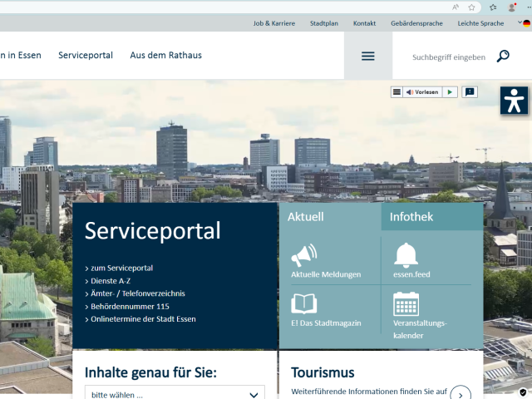Click the large Serviceportal heading

[153, 231]
